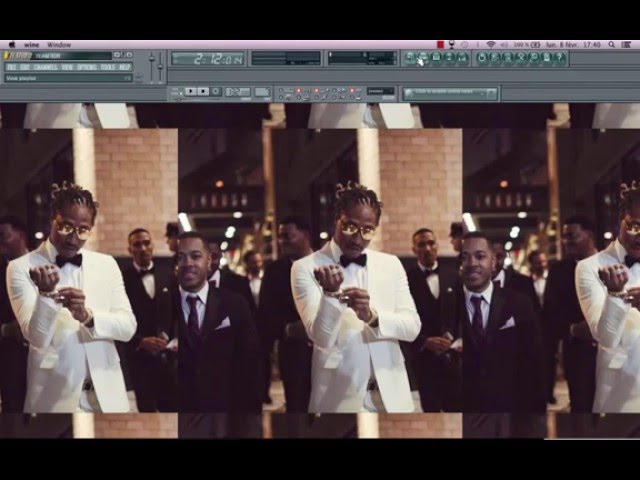Click the View playlist hint bar

pyautogui.click(x=68, y=78)
